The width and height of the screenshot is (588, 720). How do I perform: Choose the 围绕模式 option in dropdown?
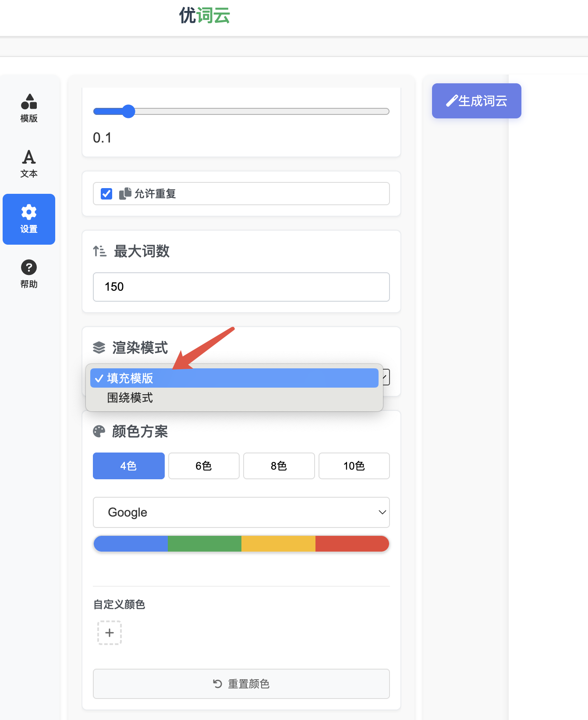[234, 398]
